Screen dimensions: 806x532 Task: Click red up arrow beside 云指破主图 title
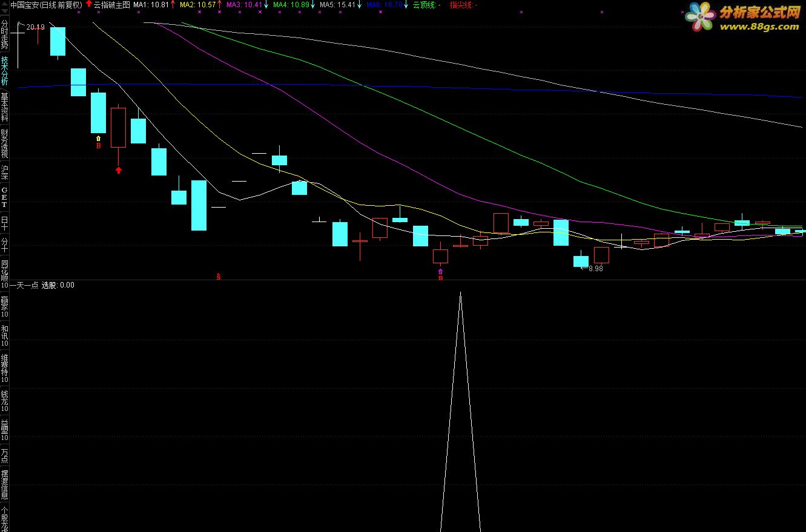(89, 4)
